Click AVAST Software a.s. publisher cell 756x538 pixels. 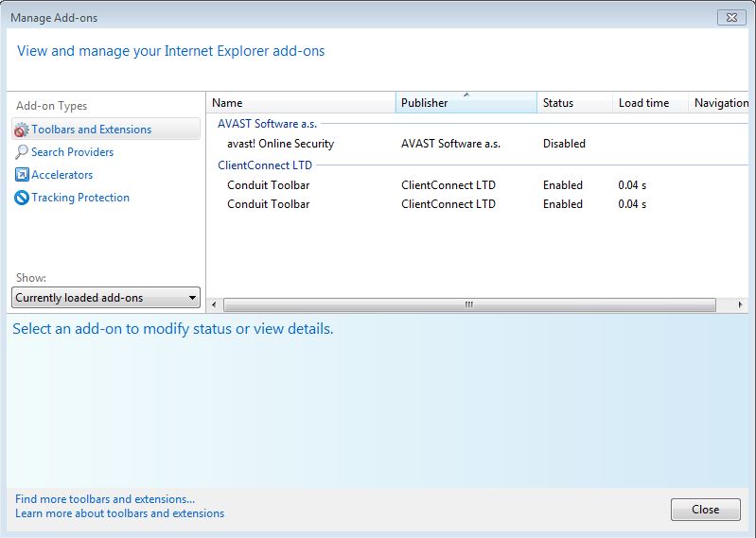(x=450, y=144)
